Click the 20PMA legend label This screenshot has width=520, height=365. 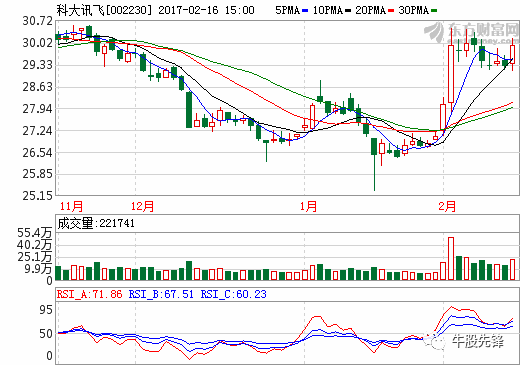pyautogui.click(x=370, y=10)
